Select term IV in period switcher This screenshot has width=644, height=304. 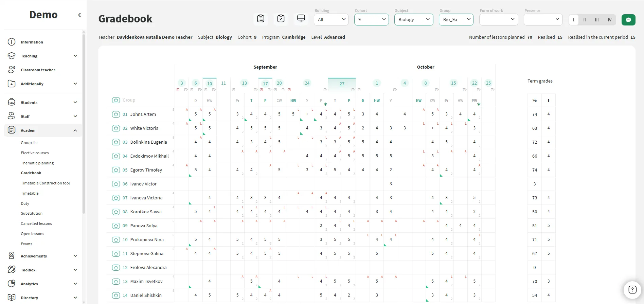(x=609, y=20)
